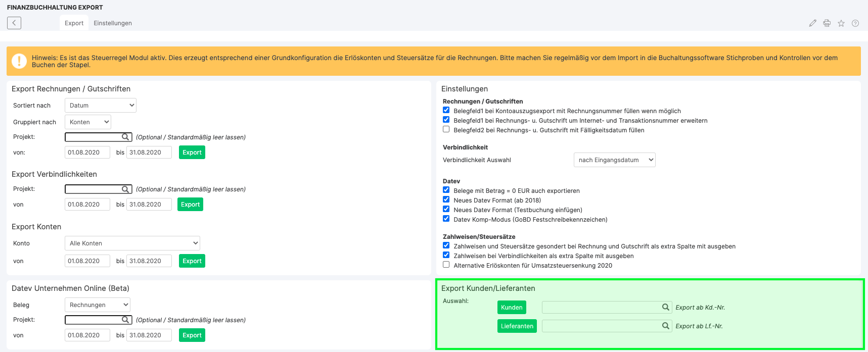Viewport: 868px width, 352px height.
Task: Click the star favorite icon
Action: pos(841,23)
